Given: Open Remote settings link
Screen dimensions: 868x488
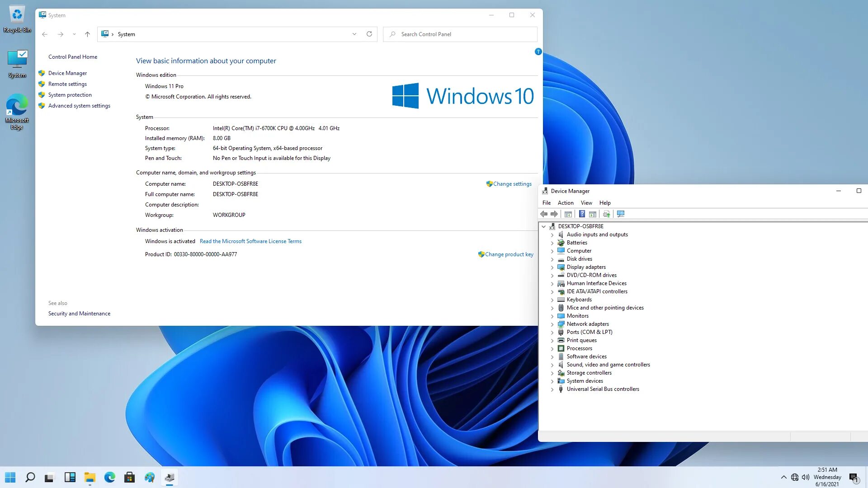Looking at the screenshot, I should (x=67, y=84).
